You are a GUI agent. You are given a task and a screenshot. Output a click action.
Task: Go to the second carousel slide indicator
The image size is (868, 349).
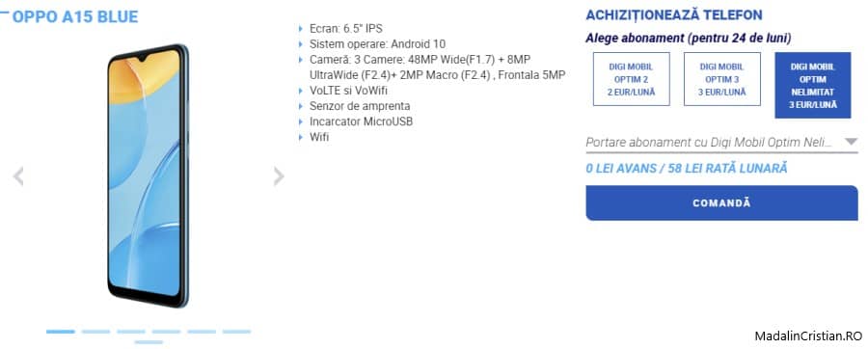[95, 332]
